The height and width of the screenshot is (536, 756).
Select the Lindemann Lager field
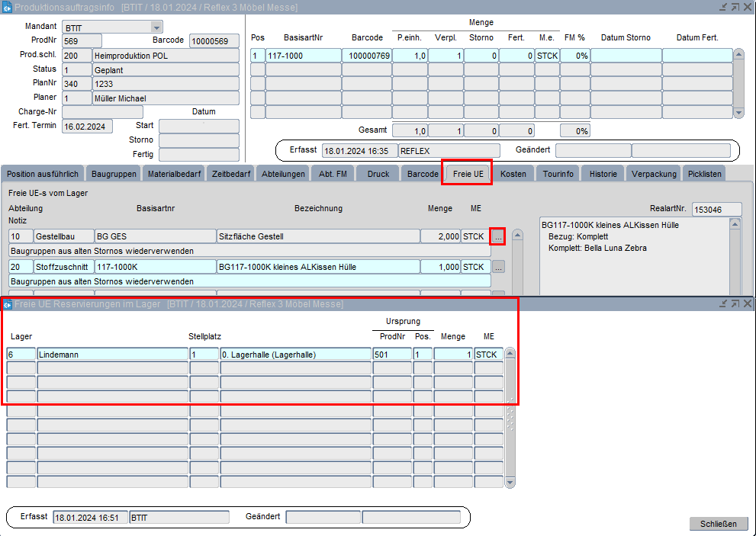point(112,355)
